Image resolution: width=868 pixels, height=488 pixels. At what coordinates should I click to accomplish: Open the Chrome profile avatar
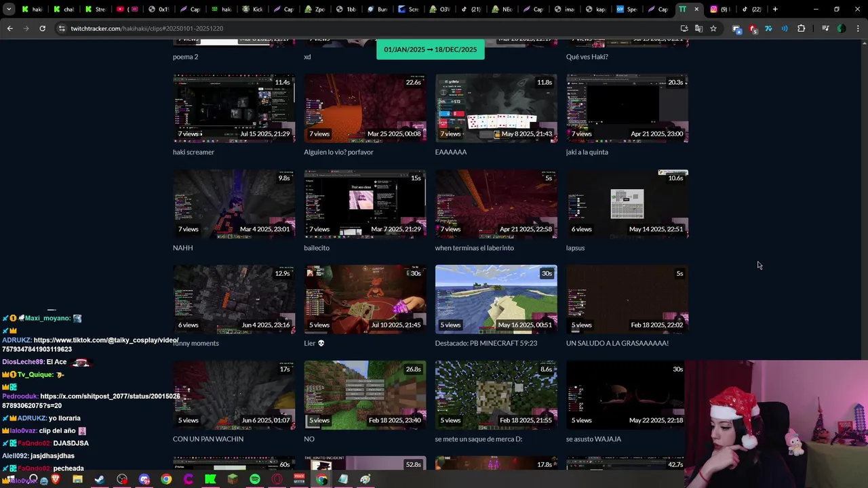[842, 28]
